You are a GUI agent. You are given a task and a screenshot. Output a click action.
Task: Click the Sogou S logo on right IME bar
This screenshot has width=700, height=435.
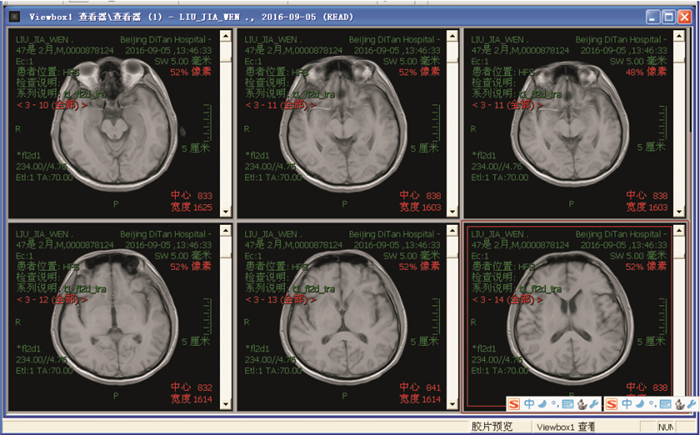coord(611,404)
